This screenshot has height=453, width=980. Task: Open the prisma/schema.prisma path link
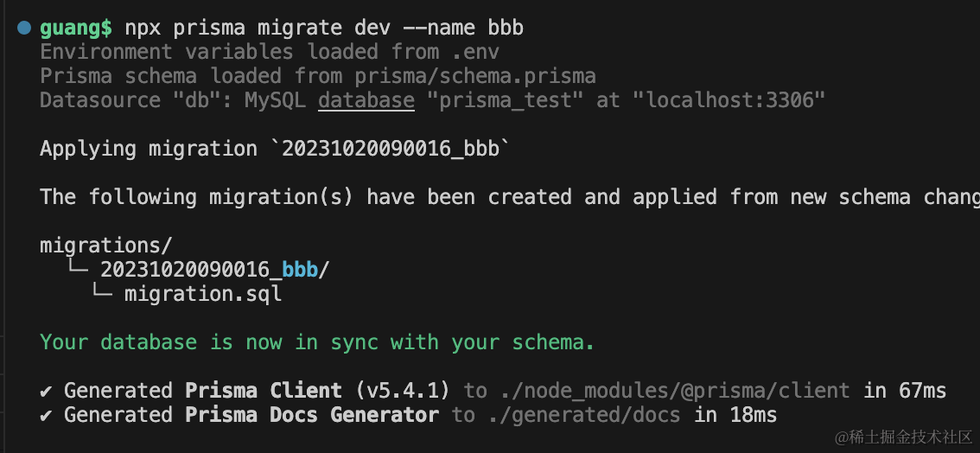tap(475, 76)
